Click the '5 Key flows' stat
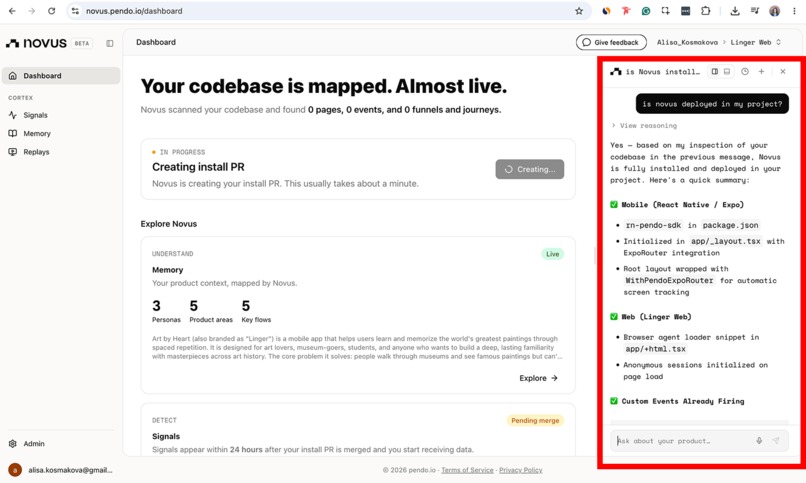This screenshot has width=806, height=483. point(256,311)
